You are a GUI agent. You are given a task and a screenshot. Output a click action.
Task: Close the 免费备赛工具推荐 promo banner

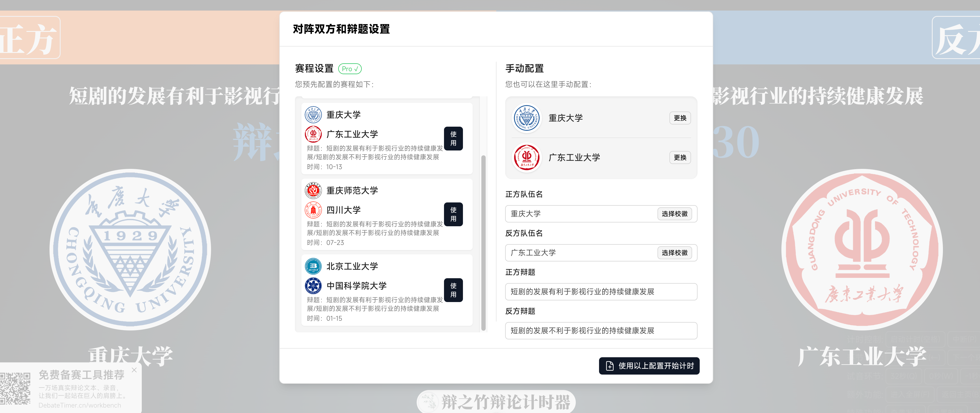pos(134,370)
